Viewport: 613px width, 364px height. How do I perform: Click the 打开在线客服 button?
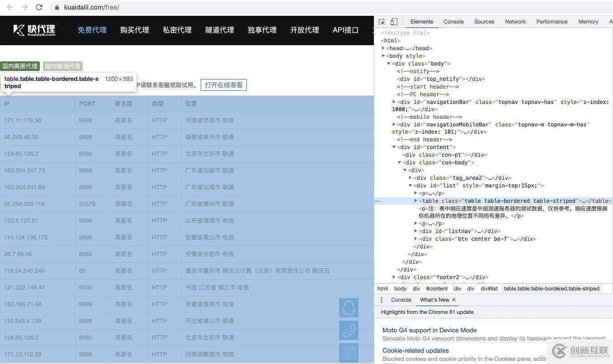pyautogui.click(x=223, y=85)
